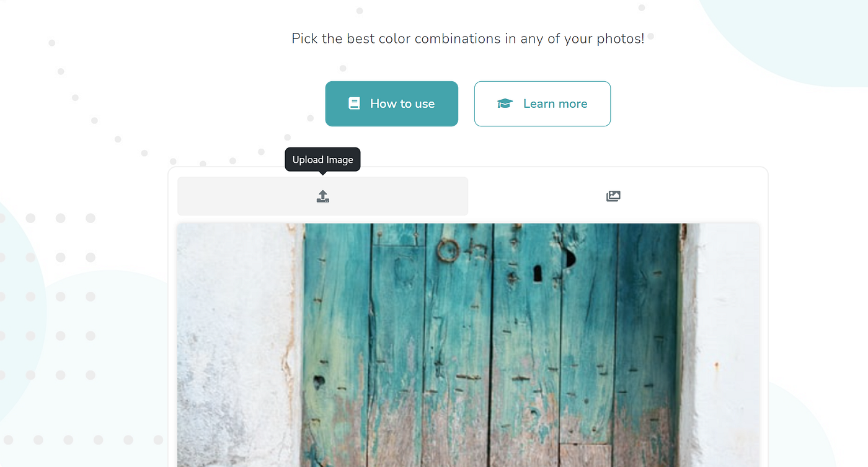Click the upload arrow symbol above the tray
Screen dimensions: 868x467
click(322, 193)
